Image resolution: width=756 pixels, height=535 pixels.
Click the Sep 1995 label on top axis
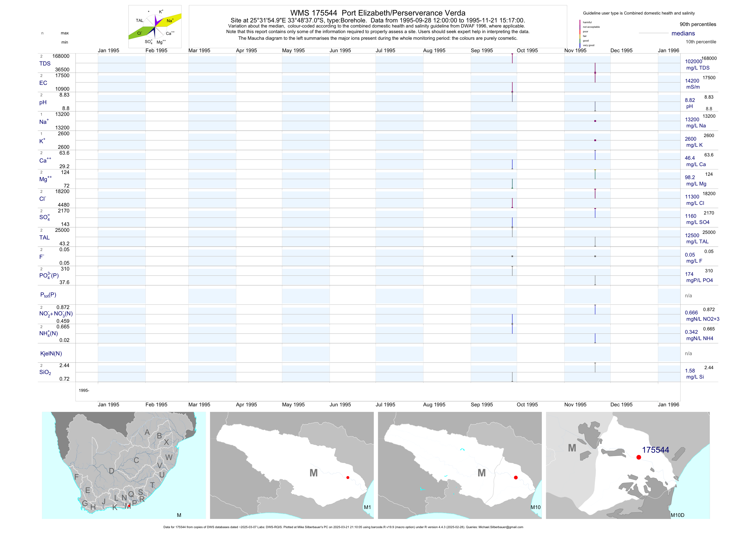482,50
